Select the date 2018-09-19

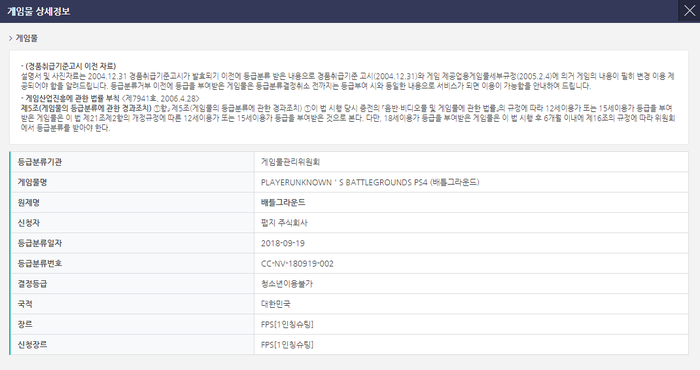[283, 243]
